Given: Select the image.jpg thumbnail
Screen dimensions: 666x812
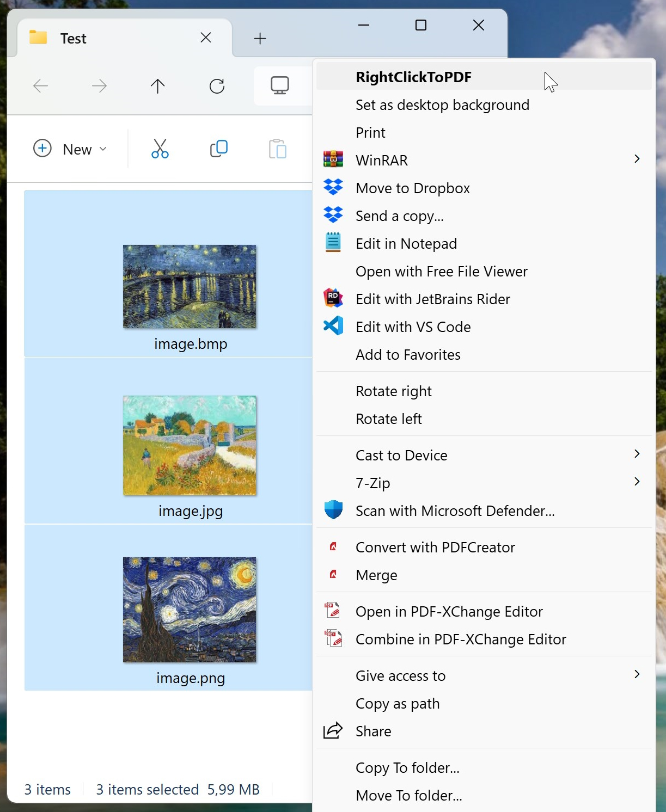Looking at the screenshot, I should point(190,445).
